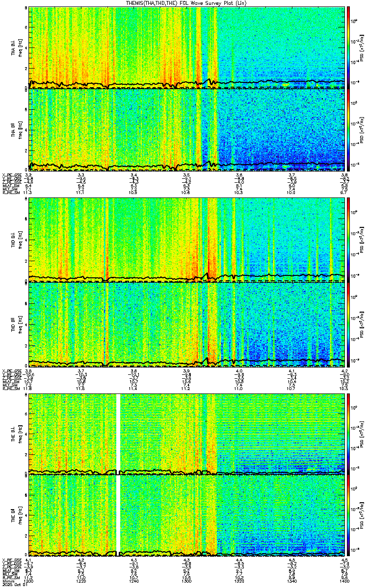Click the THA B-perpendicular spectrogram panel
Image resolution: width=368 pixels, height=588 pixels.
click(x=187, y=48)
